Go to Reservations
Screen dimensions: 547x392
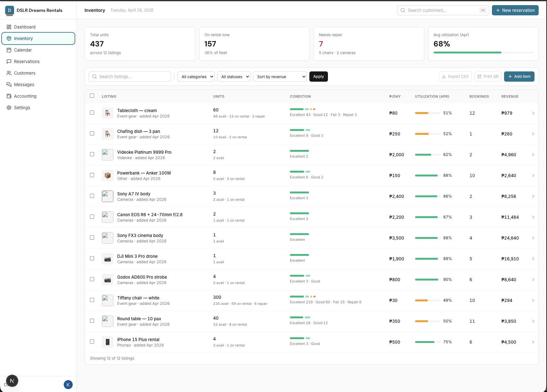click(27, 61)
